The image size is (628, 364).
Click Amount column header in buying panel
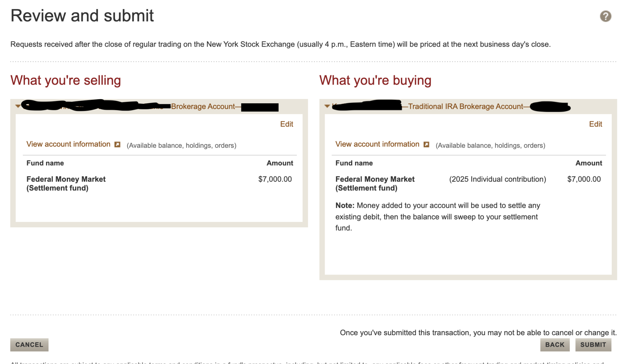(x=588, y=163)
